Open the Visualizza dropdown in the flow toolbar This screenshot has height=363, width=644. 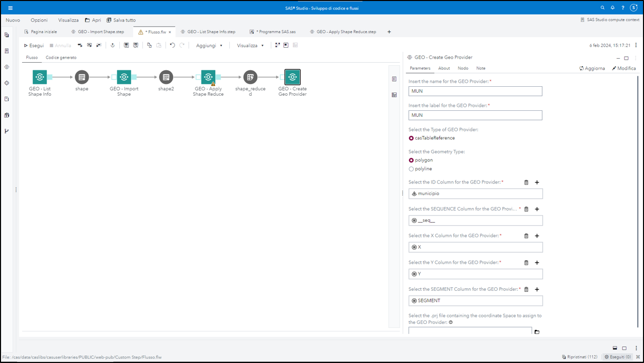click(250, 46)
